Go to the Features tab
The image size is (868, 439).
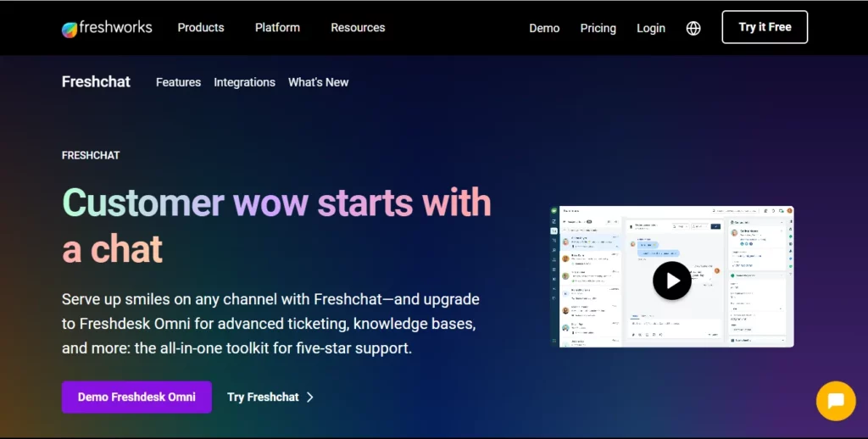(178, 82)
